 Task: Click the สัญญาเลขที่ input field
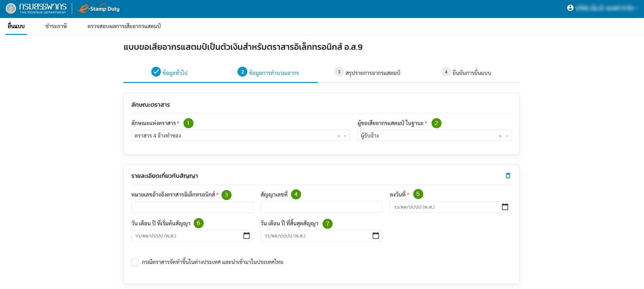(x=321, y=207)
